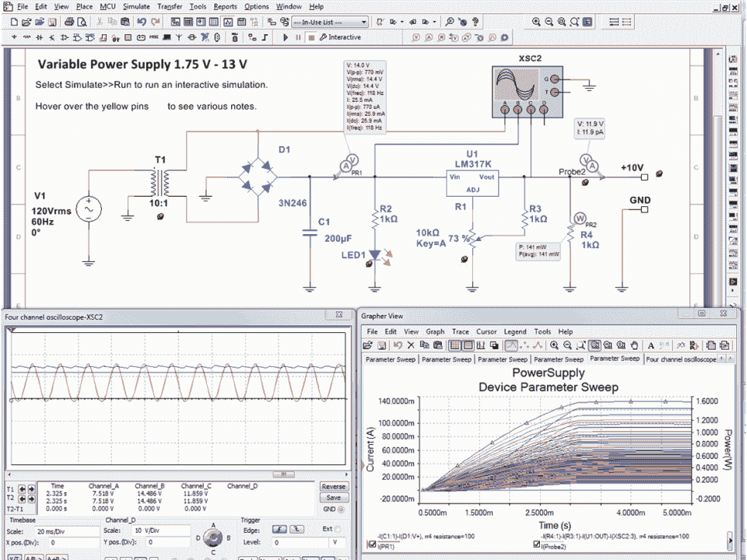Image resolution: width=747 pixels, height=560 pixels.
Task: Open the Help question mark icon
Action: point(475,22)
